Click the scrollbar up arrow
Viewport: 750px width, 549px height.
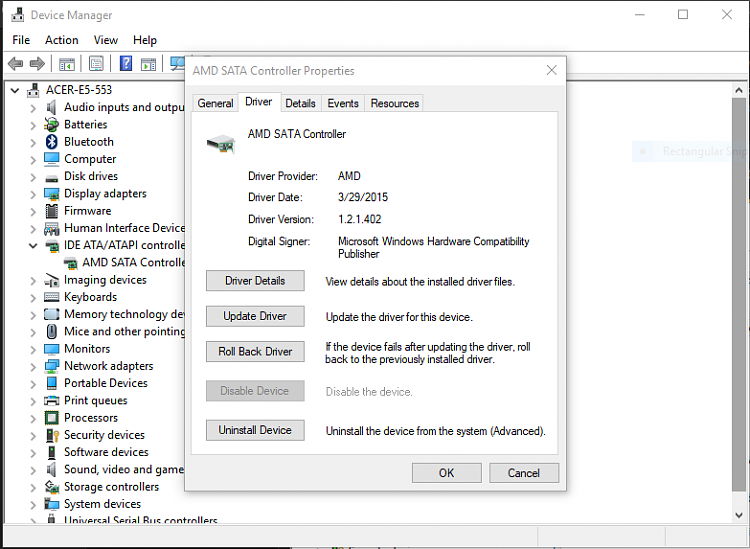click(739, 90)
